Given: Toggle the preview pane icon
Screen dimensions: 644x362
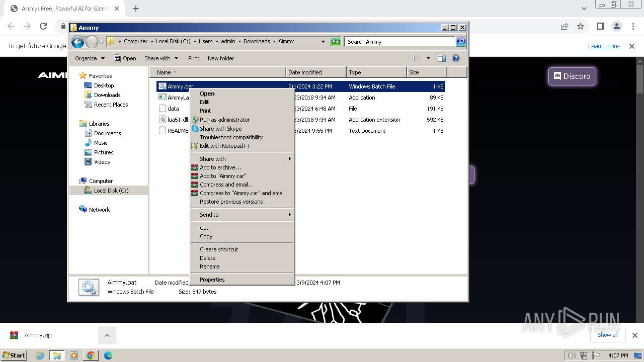Looking at the screenshot, I should (442, 58).
